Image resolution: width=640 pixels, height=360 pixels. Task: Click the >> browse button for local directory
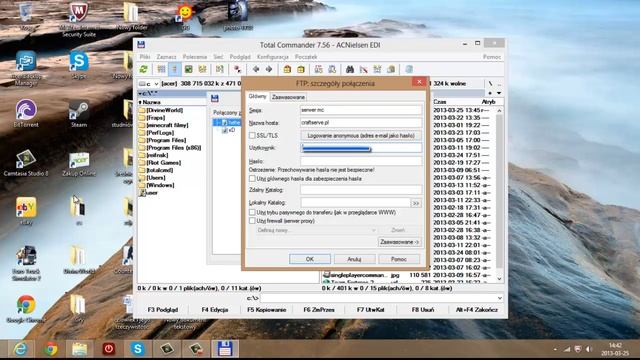(416, 203)
